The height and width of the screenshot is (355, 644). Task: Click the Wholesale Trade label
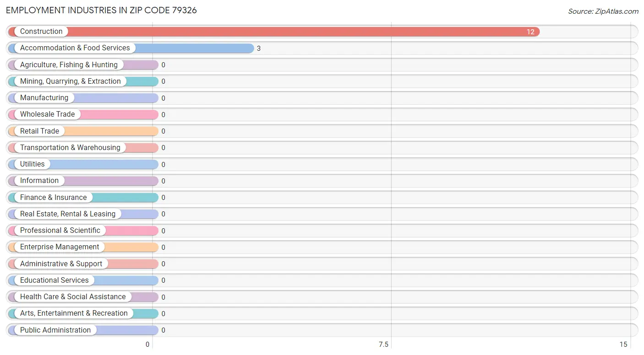[47, 114]
